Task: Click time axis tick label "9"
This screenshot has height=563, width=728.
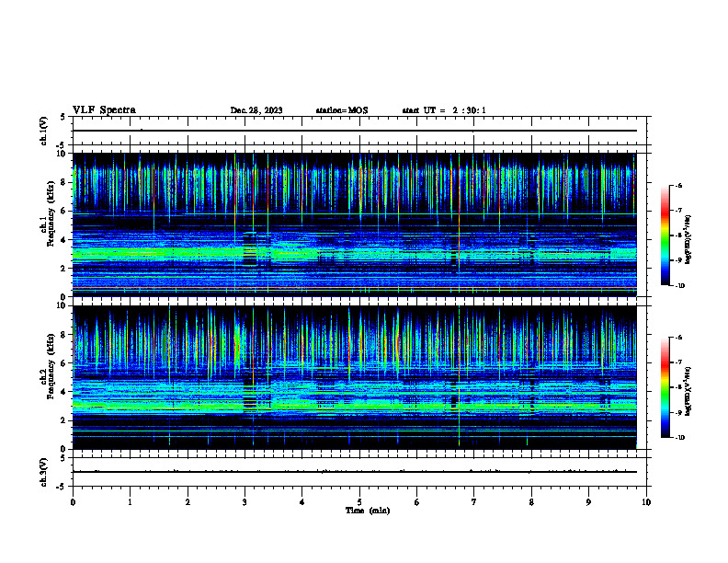Action: tap(588, 502)
